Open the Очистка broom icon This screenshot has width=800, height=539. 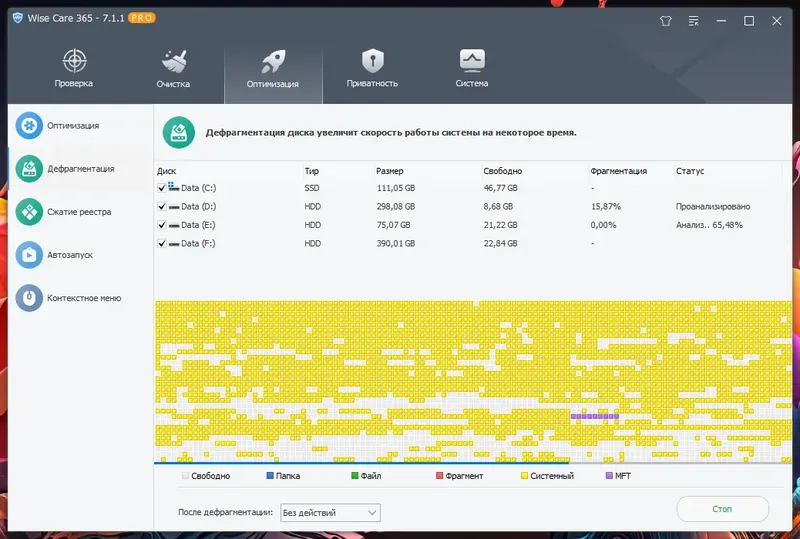173,61
